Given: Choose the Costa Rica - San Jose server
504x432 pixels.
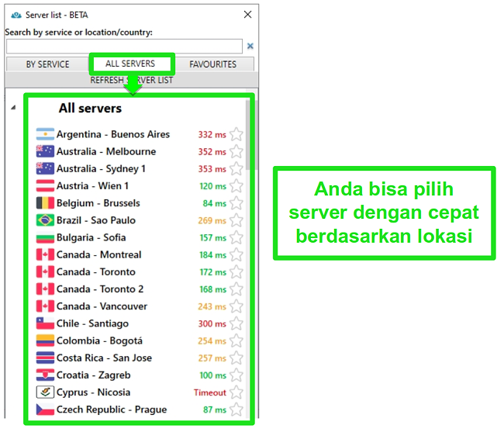Looking at the screenshot, I should [x=104, y=358].
